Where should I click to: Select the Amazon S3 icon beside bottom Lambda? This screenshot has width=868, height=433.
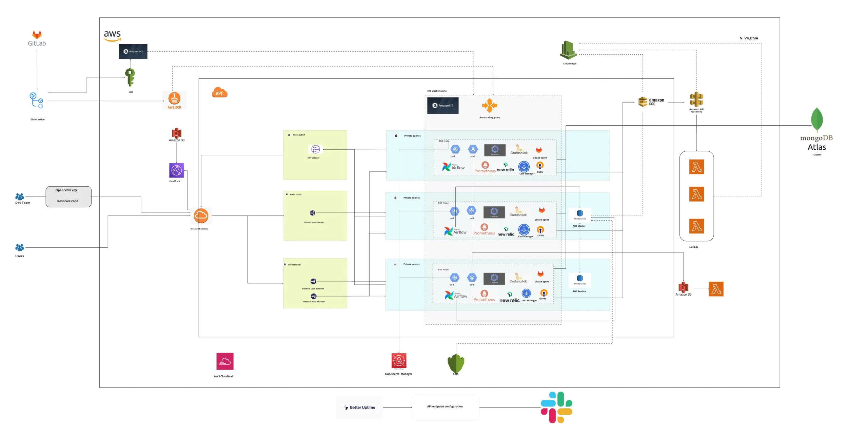point(683,287)
